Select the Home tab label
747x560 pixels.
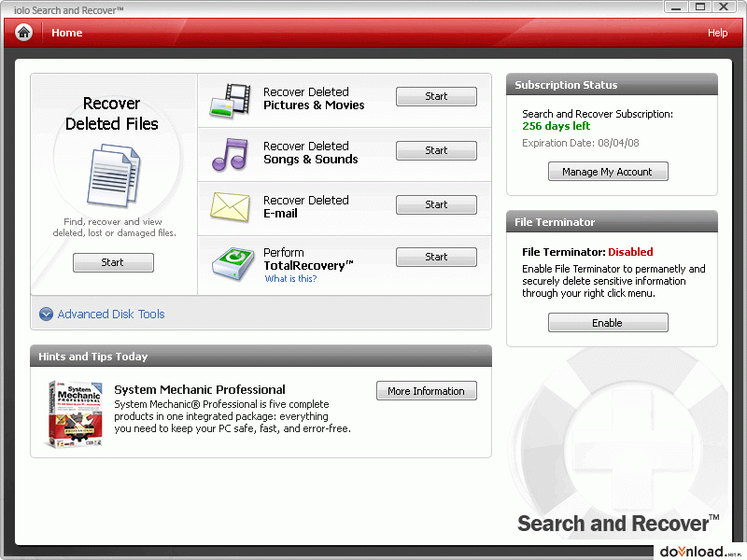point(66,33)
